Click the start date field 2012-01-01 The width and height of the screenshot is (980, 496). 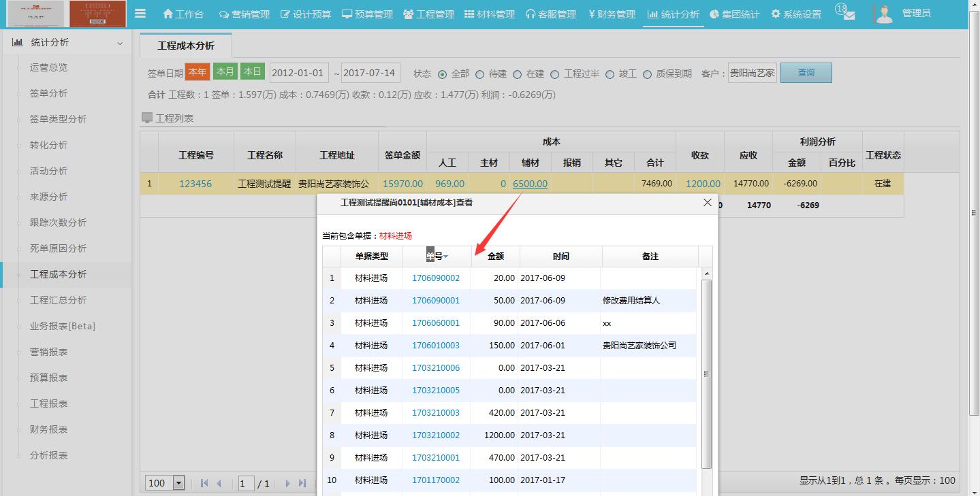tap(298, 73)
